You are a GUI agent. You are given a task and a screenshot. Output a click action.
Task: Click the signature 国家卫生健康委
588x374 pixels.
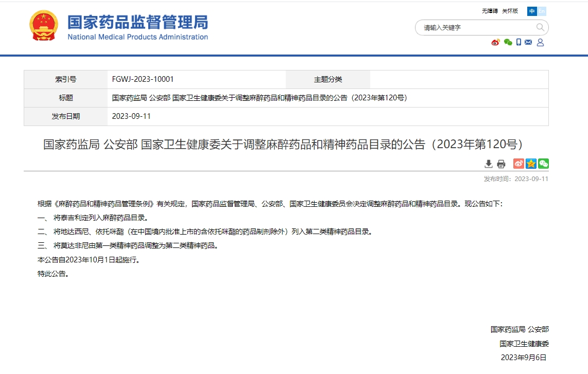coord(524,344)
